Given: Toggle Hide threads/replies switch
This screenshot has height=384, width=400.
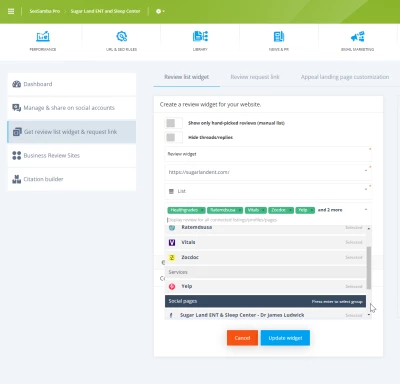Looking at the screenshot, I should (173, 137).
